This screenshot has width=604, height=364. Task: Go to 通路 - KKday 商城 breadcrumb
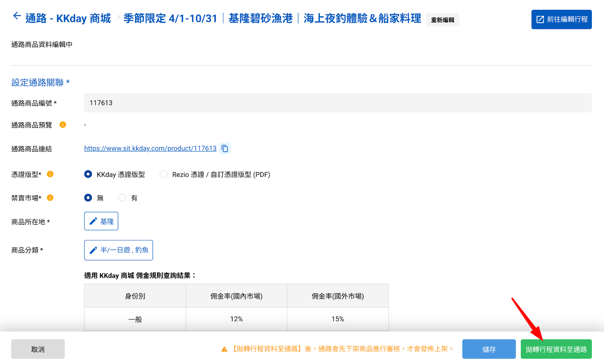pyautogui.click(x=68, y=18)
